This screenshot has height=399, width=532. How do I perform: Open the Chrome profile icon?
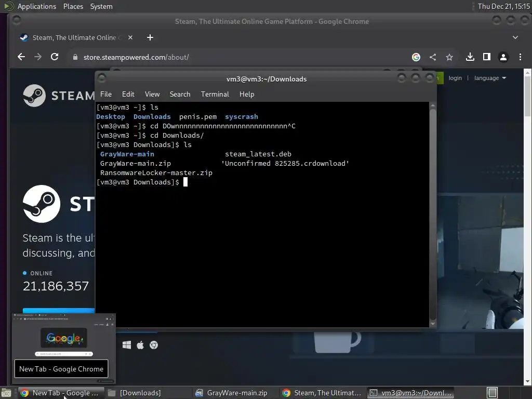pos(503,57)
